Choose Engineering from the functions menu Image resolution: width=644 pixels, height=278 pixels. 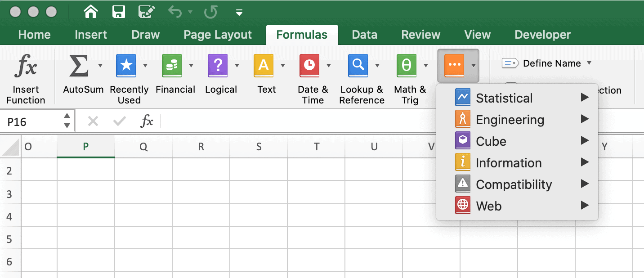510,119
